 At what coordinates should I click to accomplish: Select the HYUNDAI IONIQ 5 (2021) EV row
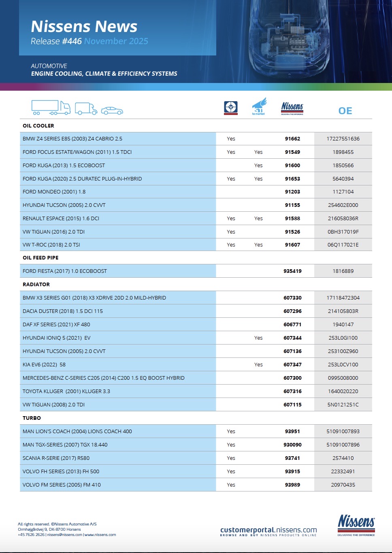57,338
